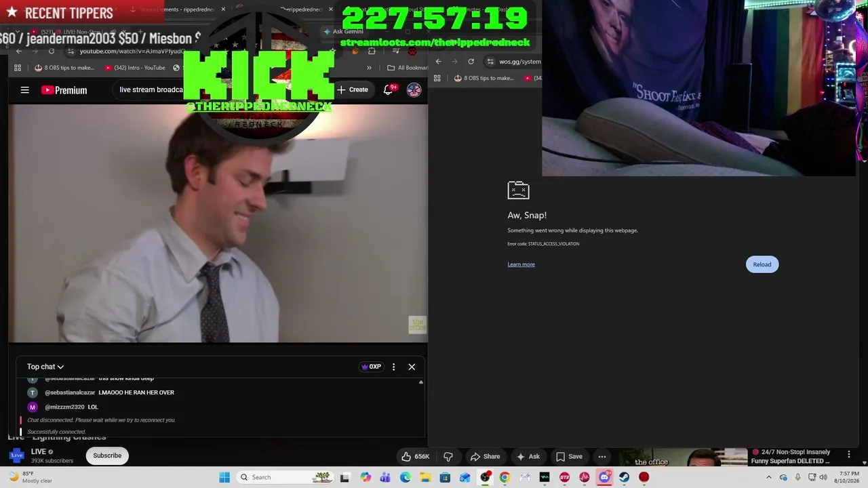868x488 pixels.
Task: Click @sebastianalcazar LMAOOO HE RAN HER OVER message
Action: click(x=109, y=392)
